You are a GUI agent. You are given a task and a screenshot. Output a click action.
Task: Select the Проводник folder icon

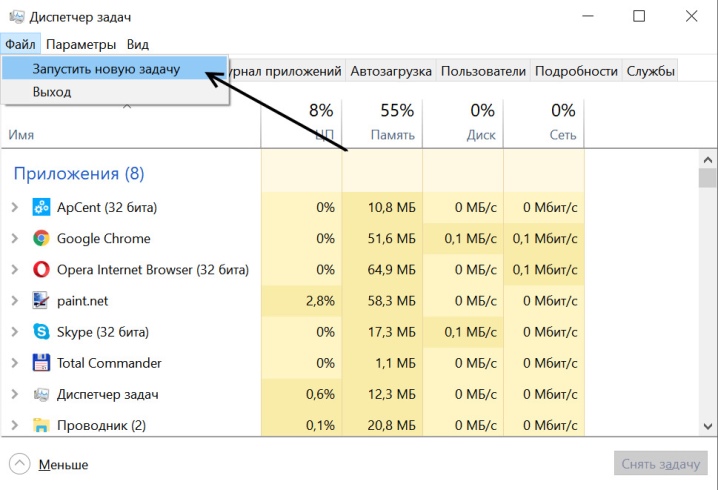pyautogui.click(x=41, y=425)
